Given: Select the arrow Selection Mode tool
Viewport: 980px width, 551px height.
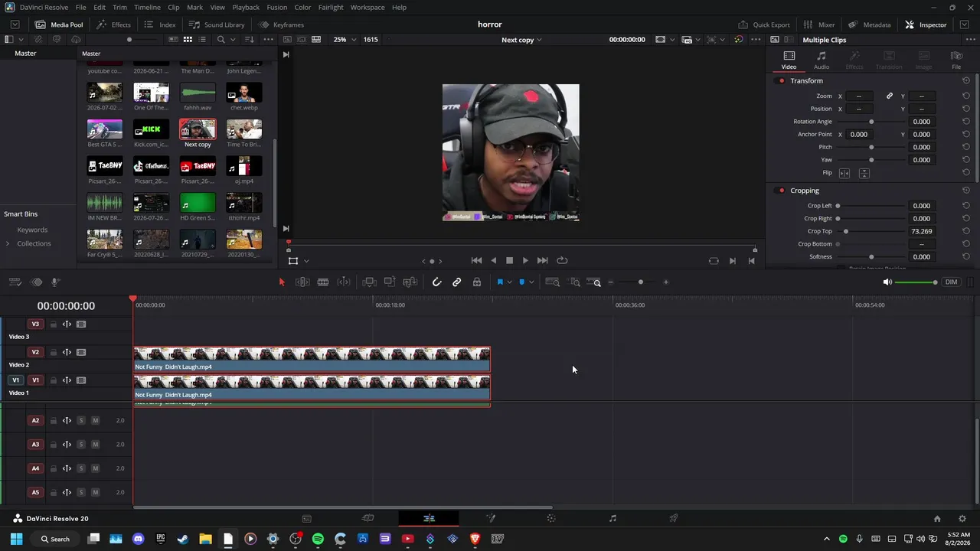Looking at the screenshot, I should pos(282,282).
